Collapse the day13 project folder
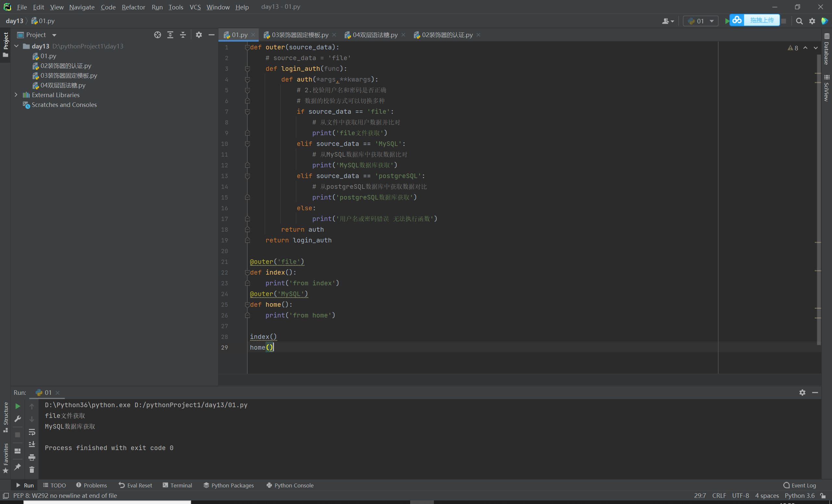The image size is (832, 504). (x=16, y=46)
